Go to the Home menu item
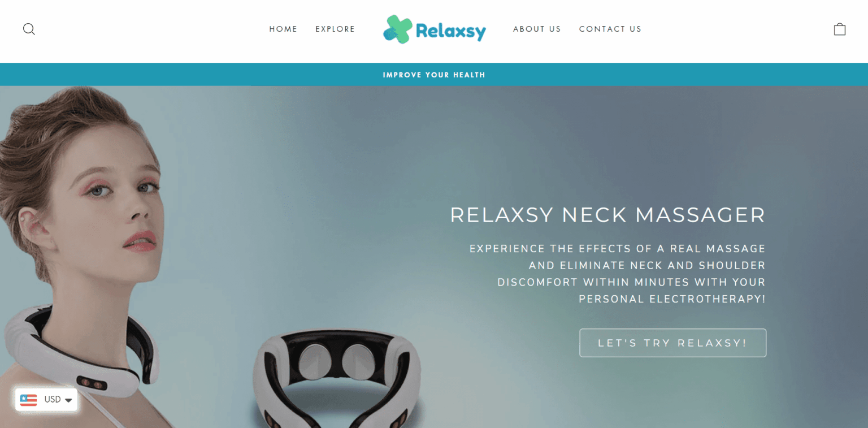 click(x=283, y=29)
